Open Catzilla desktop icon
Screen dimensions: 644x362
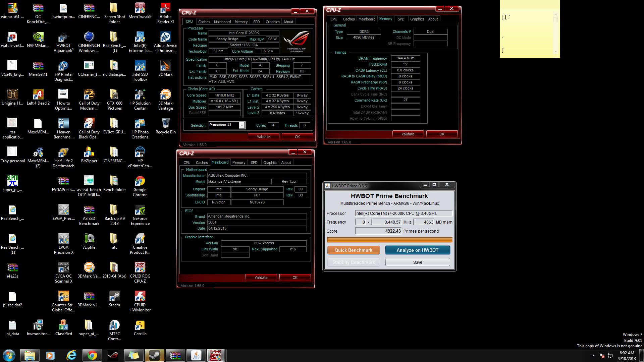coord(140,328)
